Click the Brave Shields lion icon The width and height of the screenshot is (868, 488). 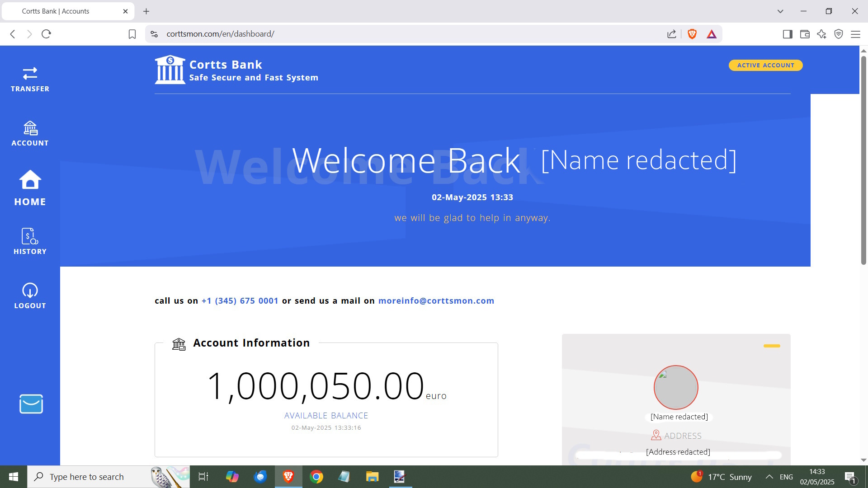tap(692, 34)
